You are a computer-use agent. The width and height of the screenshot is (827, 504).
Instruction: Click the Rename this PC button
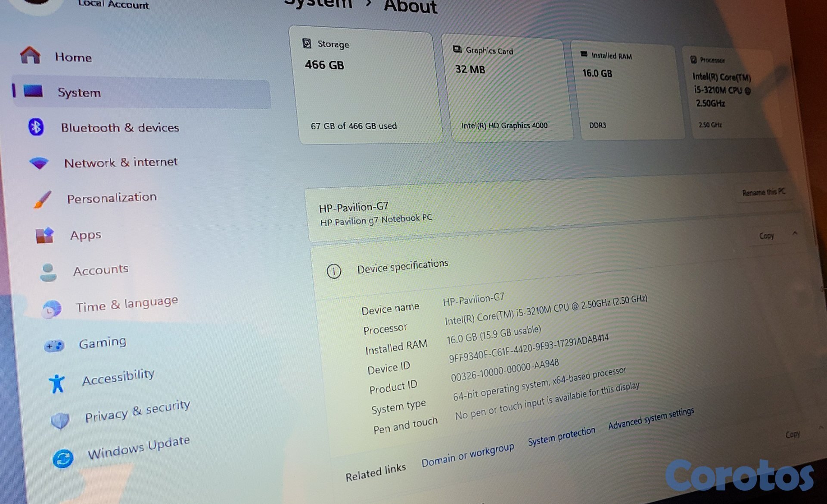click(763, 192)
